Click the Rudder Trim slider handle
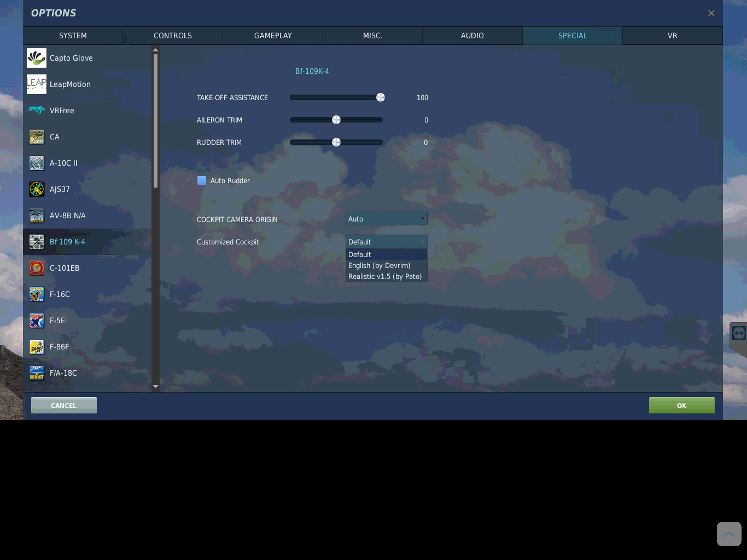 (x=336, y=142)
